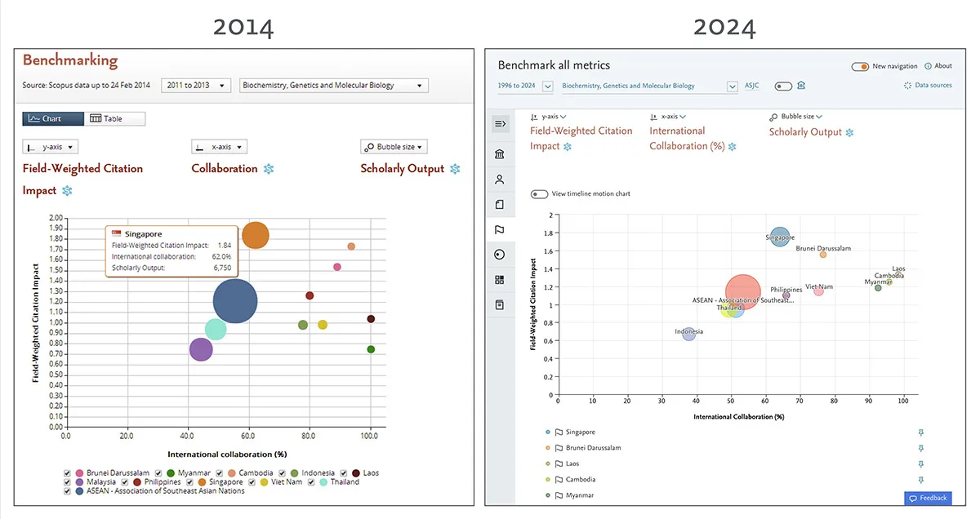Viewport: 980px width, 519px height.
Task: Select the Chart tab
Action: click(x=53, y=119)
